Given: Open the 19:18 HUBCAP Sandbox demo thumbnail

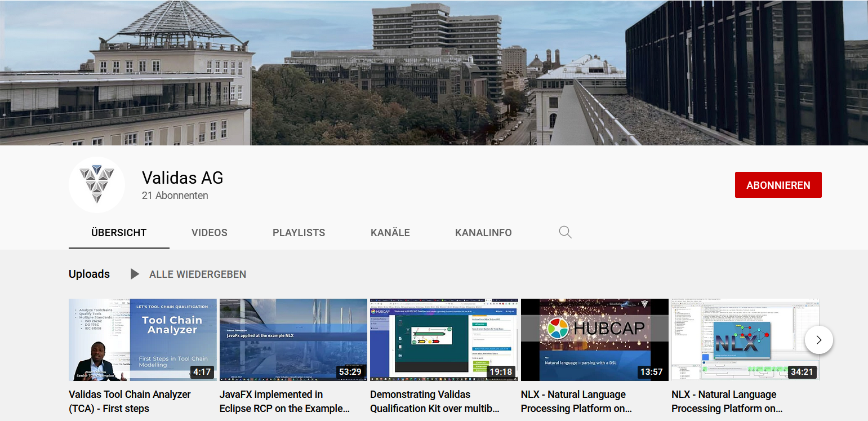Looking at the screenshot, I should [x=444, y=340].
